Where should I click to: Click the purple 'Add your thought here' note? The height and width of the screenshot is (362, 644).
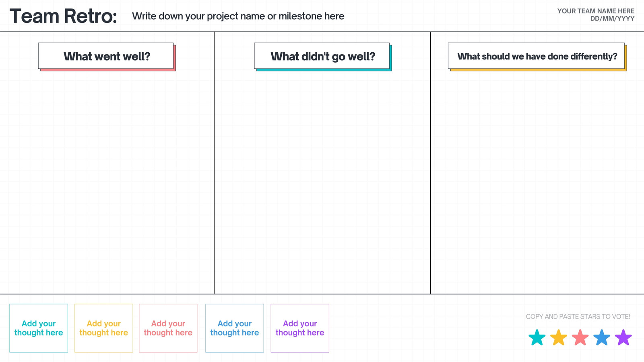(300, 328)
